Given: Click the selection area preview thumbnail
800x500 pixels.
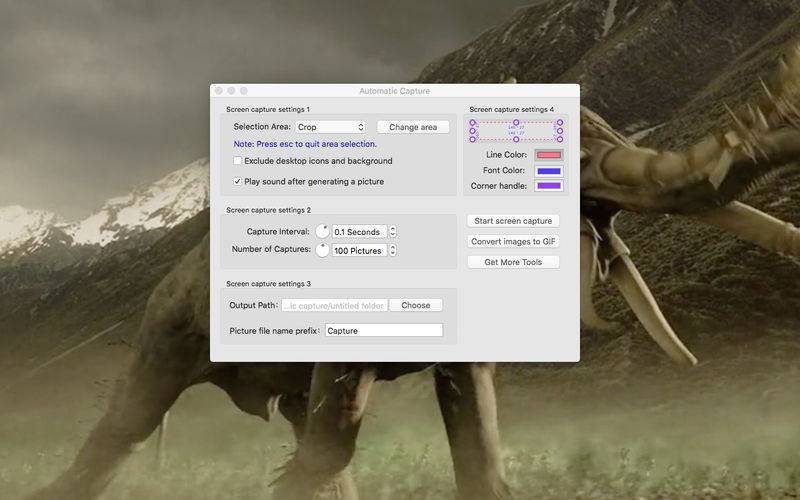Looking at the screenshot, I should point(516,131).
